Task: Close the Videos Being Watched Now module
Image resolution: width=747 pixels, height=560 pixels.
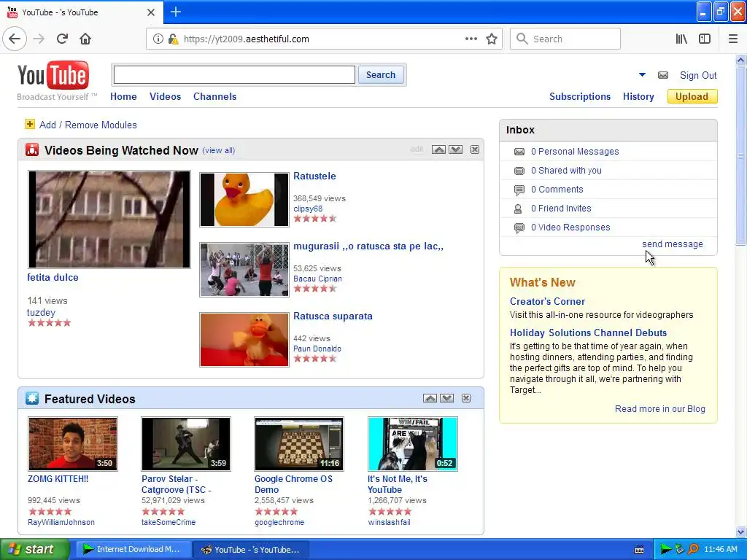Action: pyautogui.click(x=475, y=149)
